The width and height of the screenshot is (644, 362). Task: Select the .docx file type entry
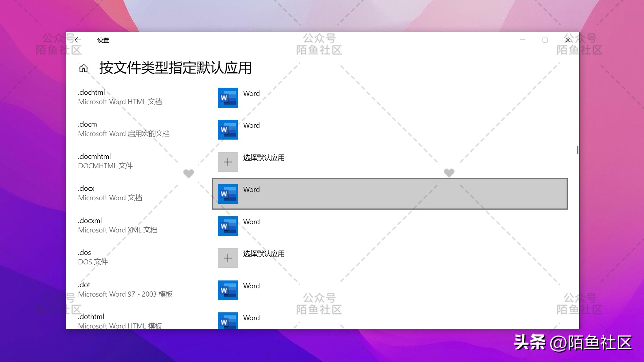[86, 188]
